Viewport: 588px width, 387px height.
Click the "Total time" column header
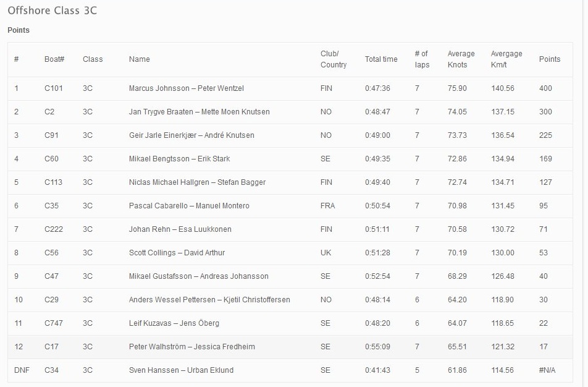pos(381,59)
